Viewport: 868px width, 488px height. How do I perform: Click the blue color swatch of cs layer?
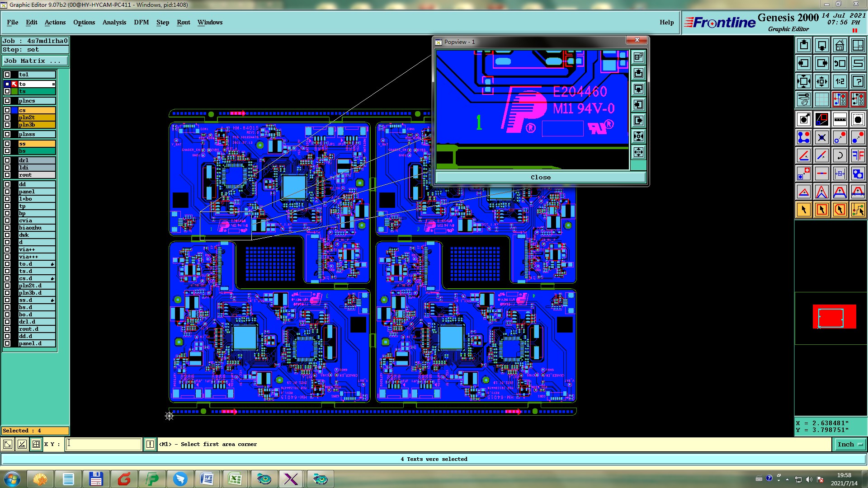point(14,110)
